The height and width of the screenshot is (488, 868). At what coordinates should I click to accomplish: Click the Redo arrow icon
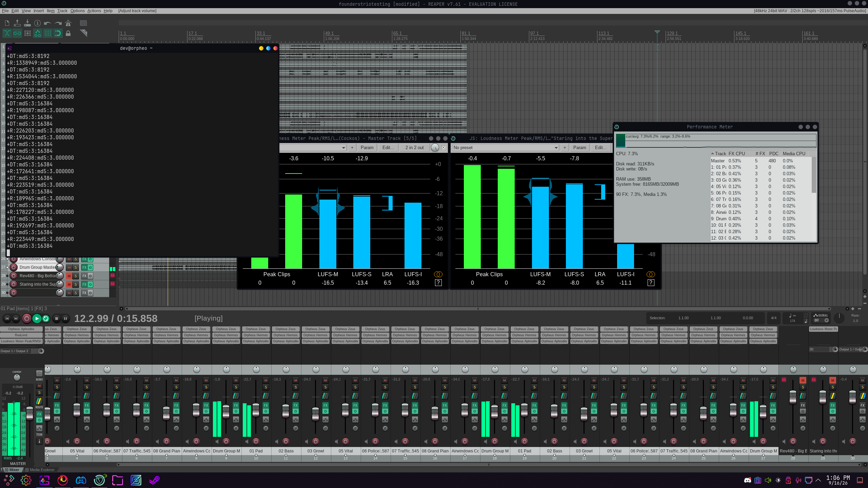tap(58, 23)
